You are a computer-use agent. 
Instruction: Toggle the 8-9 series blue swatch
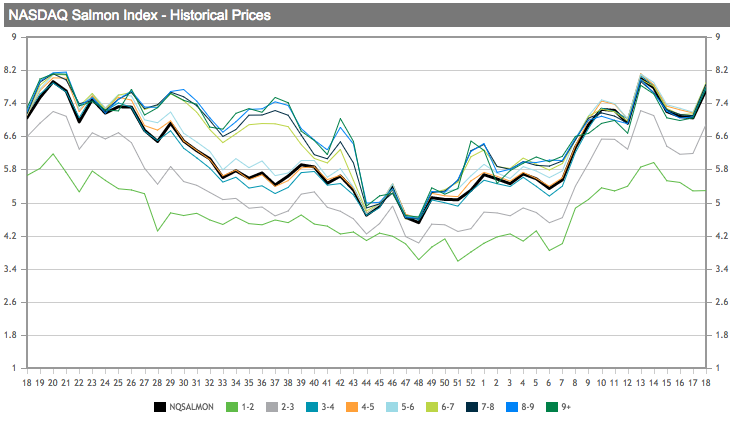click(512, 407)
